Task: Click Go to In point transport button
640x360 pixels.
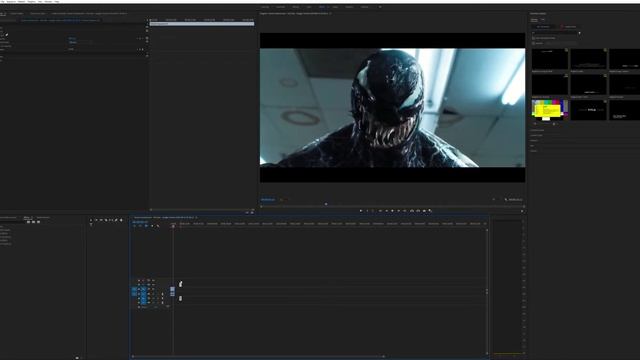Action: 380,211
